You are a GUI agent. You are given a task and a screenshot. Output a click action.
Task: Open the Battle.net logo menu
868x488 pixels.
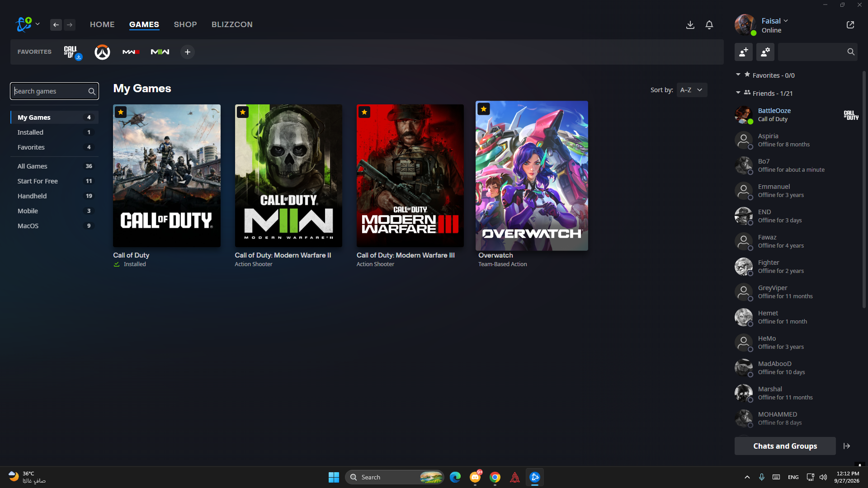click(24, 24)
